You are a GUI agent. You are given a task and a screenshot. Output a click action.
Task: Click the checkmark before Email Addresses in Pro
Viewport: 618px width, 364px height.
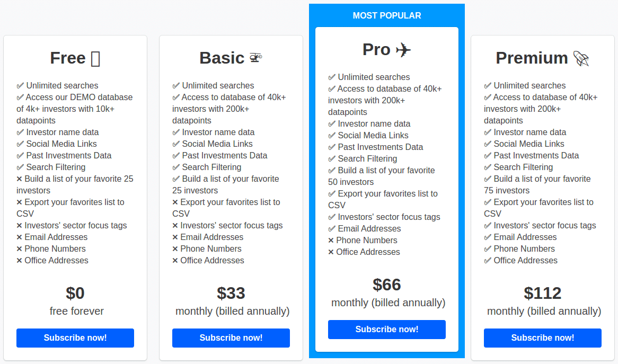pos(332,228)
